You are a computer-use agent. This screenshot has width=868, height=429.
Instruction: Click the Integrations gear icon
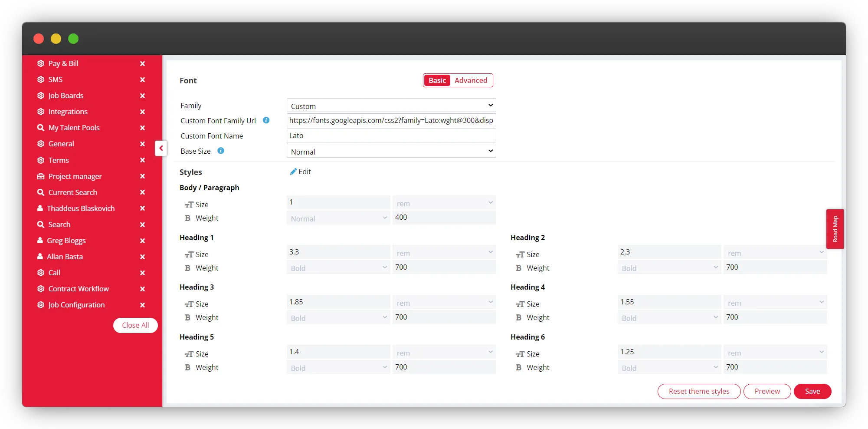[41, 112]
